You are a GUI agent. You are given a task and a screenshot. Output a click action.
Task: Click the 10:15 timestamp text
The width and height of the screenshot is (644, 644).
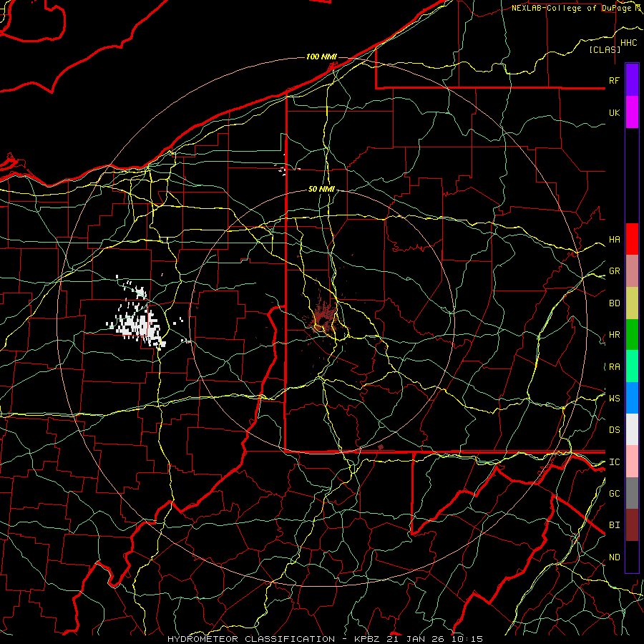(x=467, y=639)
